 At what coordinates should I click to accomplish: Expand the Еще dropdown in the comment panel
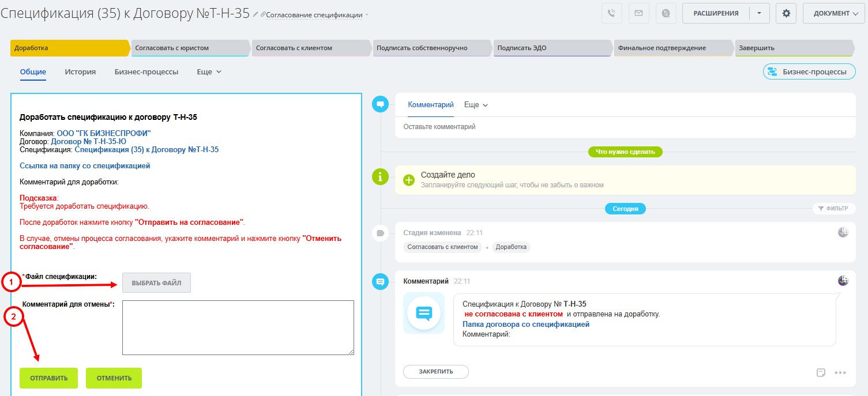[x=476, y=105]
